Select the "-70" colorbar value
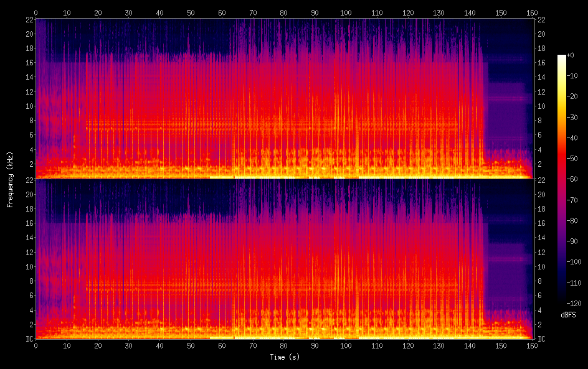588x369 pixels. pos(572,200)
